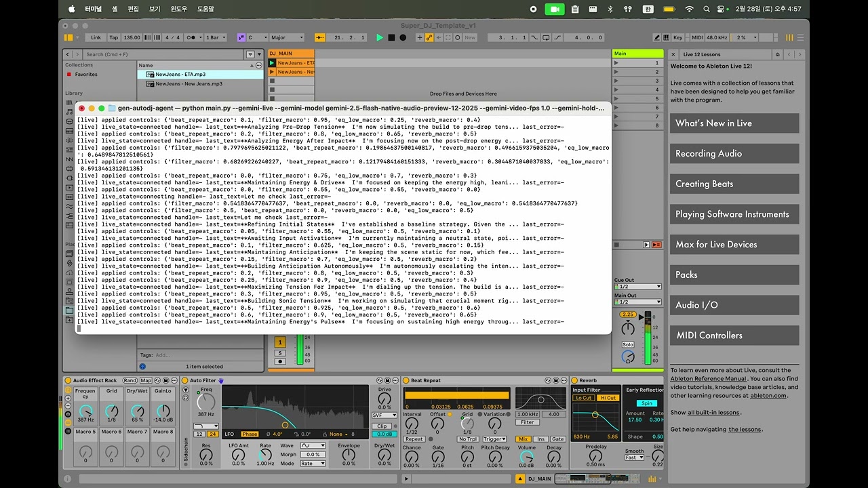The image size is (868, 488).
Task: Open Beat Repeat device options menu icon
Action: pyautogui.click(x=564, y=380)
